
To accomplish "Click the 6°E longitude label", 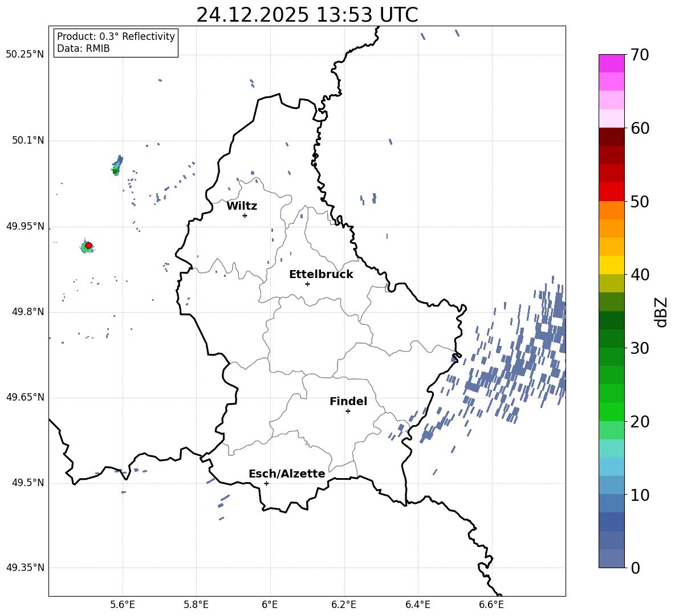I will pyautogui.click(x=270, y=605).
